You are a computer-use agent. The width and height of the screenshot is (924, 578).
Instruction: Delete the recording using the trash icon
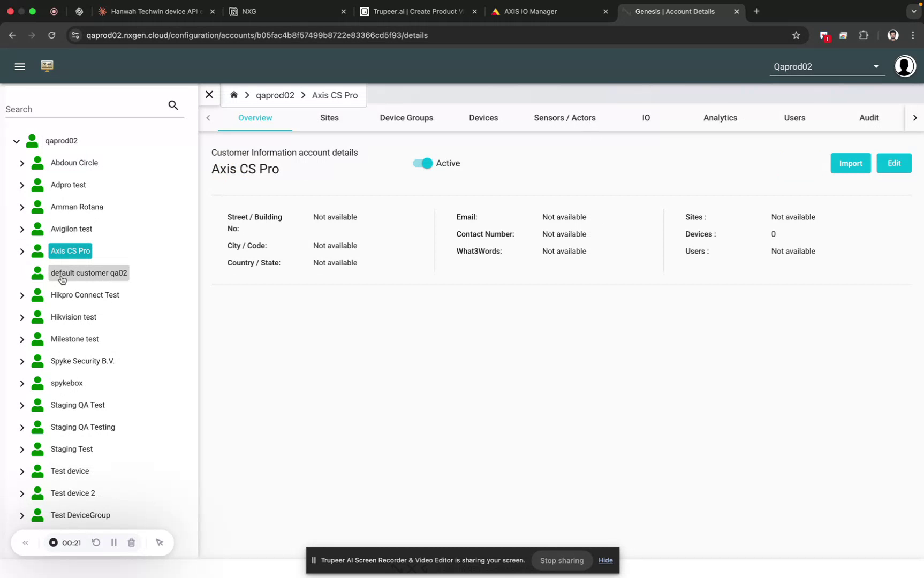(x=131, y=542)
